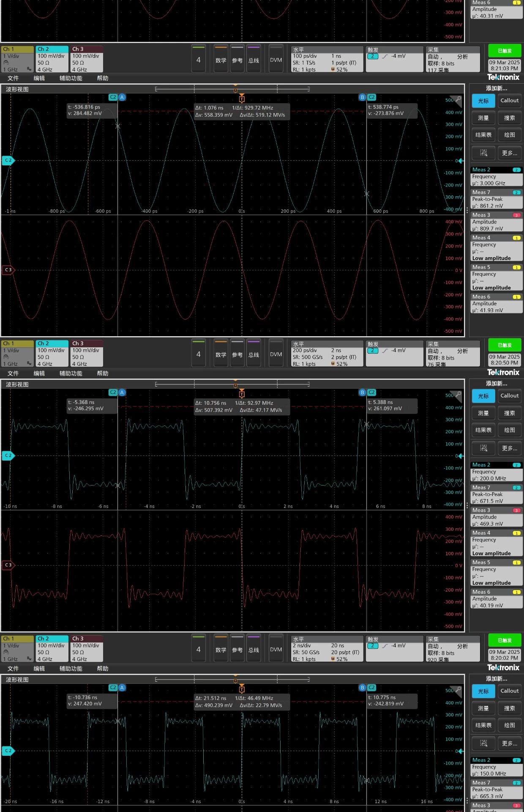Click the zoom overview bar above the 3 GHz waveform

(232, 89)
